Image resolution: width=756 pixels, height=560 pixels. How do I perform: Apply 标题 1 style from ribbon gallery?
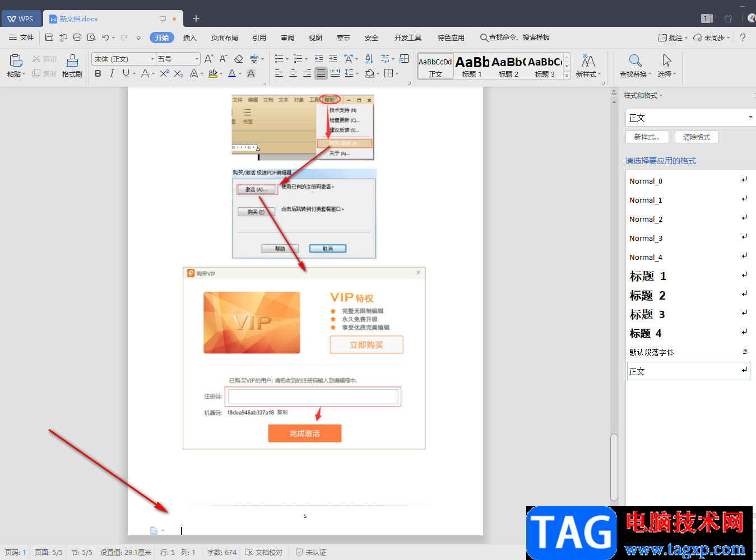(472, 66)
